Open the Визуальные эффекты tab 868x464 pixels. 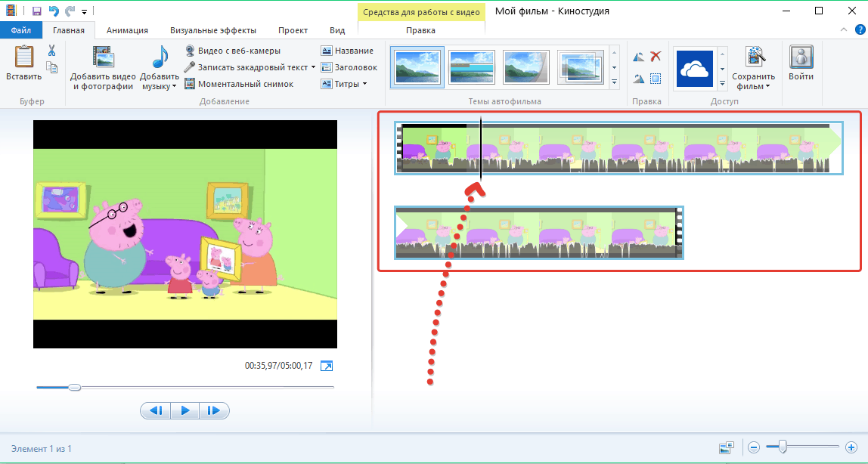213,30
